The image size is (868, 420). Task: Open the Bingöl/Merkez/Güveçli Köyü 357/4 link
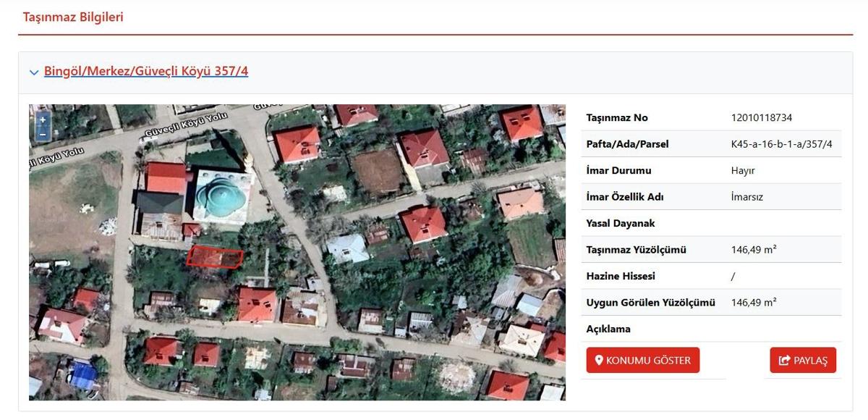click(x=146, y=72)
